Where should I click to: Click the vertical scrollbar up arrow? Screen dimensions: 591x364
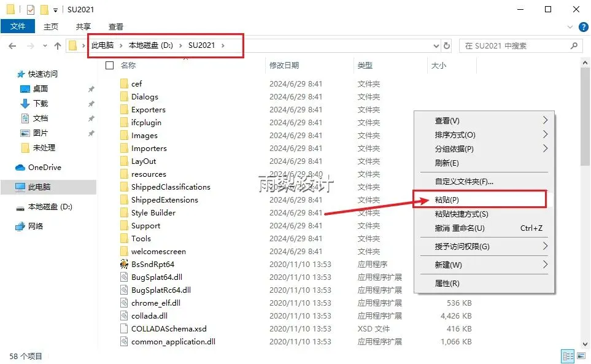(x=585, y=63)
